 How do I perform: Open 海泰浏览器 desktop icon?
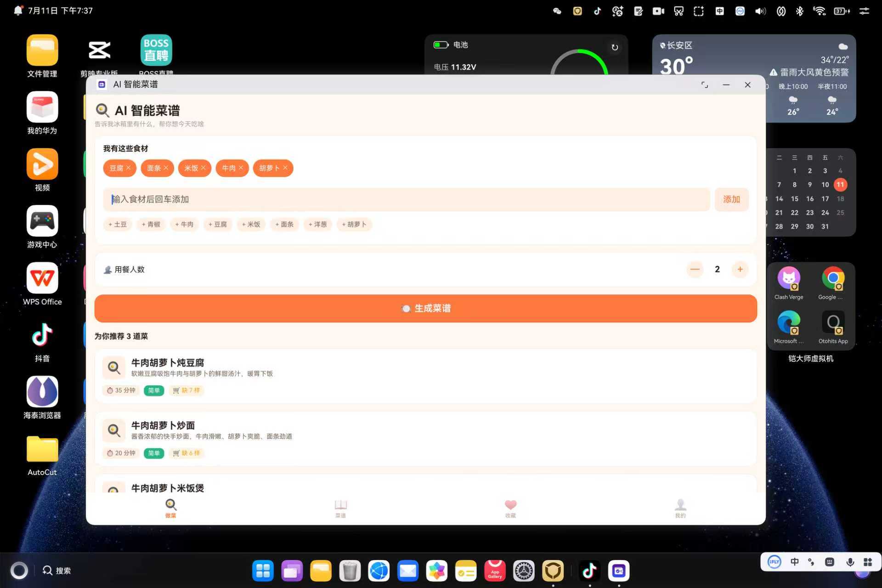(x=42, y=398)
